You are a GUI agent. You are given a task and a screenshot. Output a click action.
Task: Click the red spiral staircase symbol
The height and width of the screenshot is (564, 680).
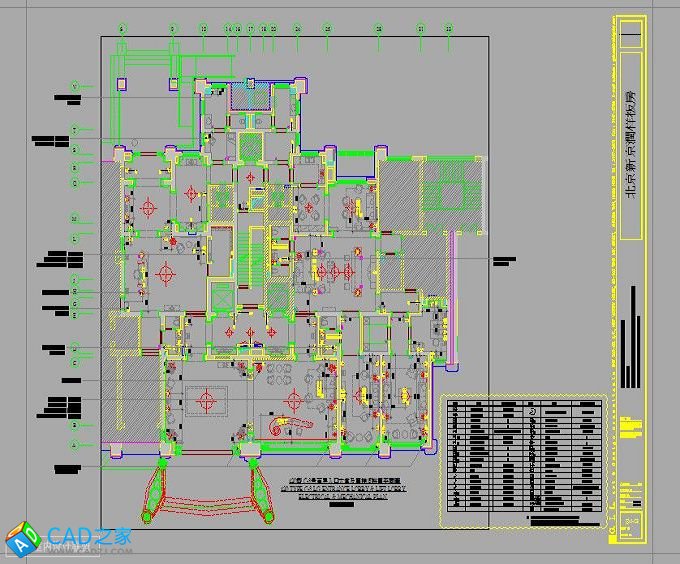coord(290,426)
